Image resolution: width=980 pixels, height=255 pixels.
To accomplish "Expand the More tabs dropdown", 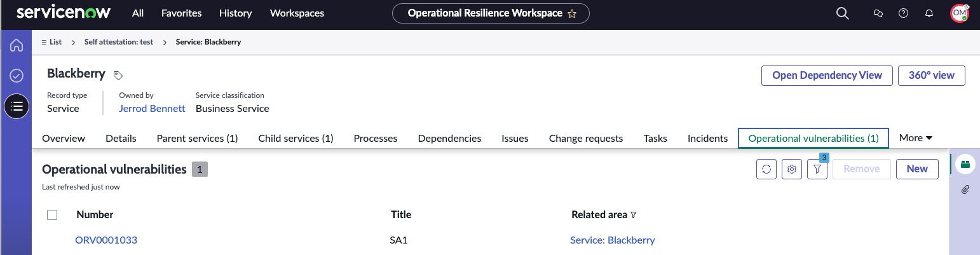I will coord(916,138).
